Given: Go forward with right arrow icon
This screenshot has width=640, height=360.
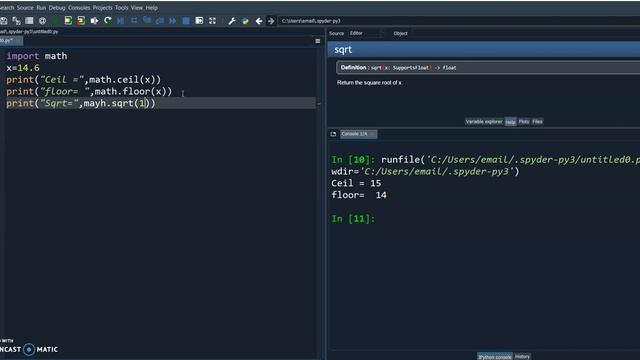Looking at the screenshot, I should (271, 21).
